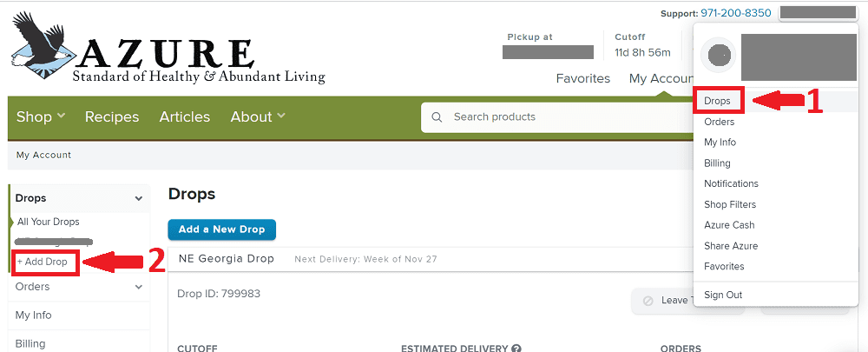This screenshot has height=352, width=868.
Task: Expand the Orders sidebar section
Action: 138,287
